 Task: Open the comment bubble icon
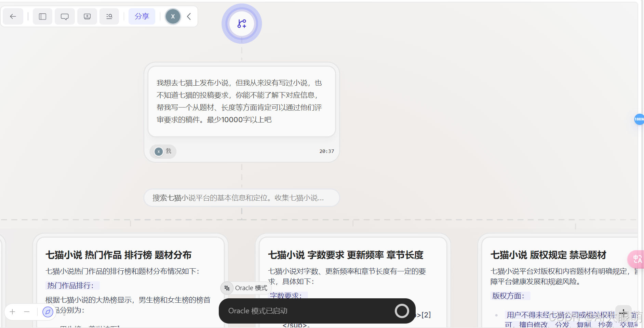click(65, 16)
